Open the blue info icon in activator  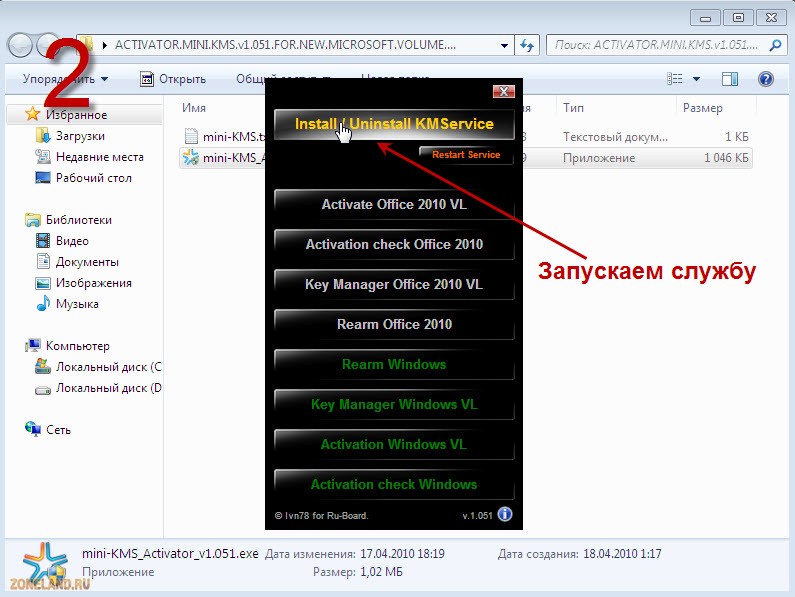(x=504, y=514)
